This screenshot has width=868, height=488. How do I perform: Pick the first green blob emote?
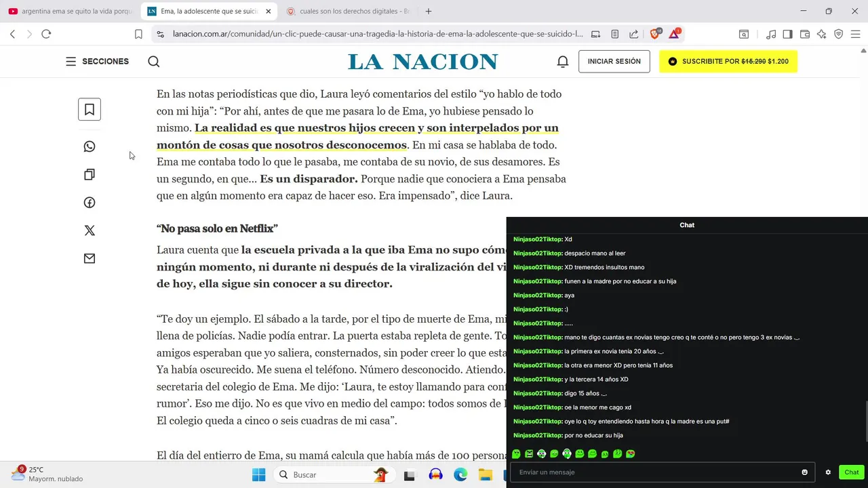(x=517, y=454)
